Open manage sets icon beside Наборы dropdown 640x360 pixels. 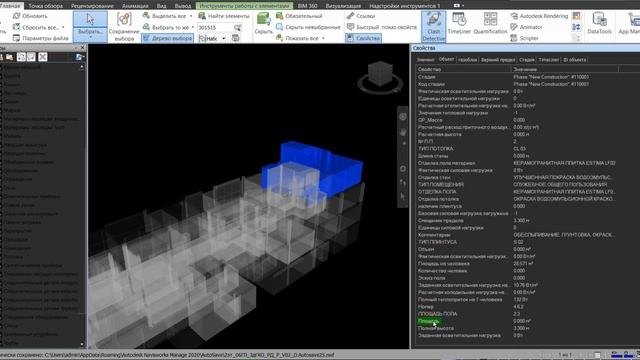click(236, 38)
